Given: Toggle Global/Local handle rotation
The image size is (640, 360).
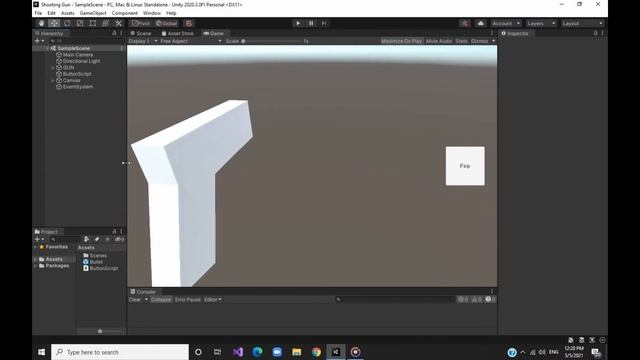Looking at the screenshot, I should coord(167,23).
